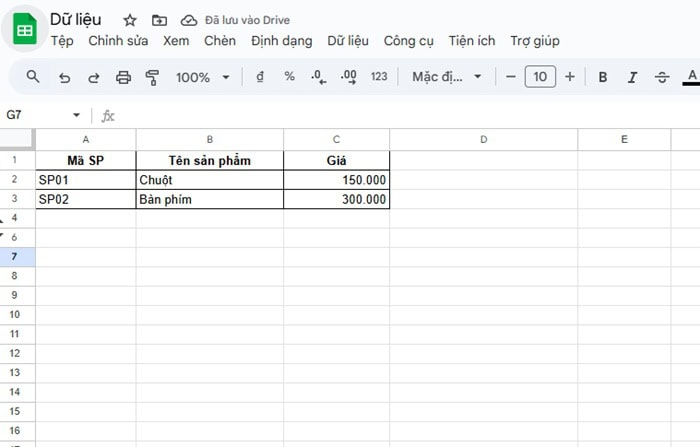Select column E header
Viewport: 700px width, 447px height.
coord(624,140)
